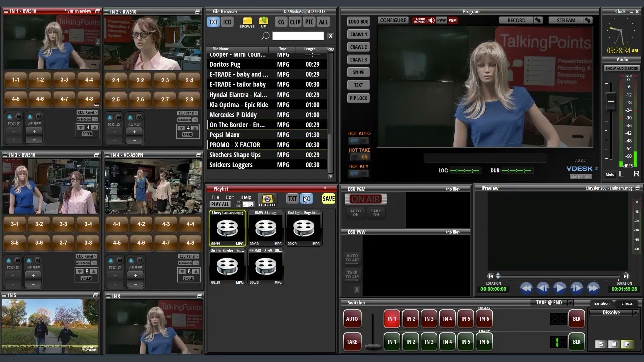Select Pepsi Maxx file row
Image resolution: width=644 pixels, height=362 pixels.
click(267, 135)
